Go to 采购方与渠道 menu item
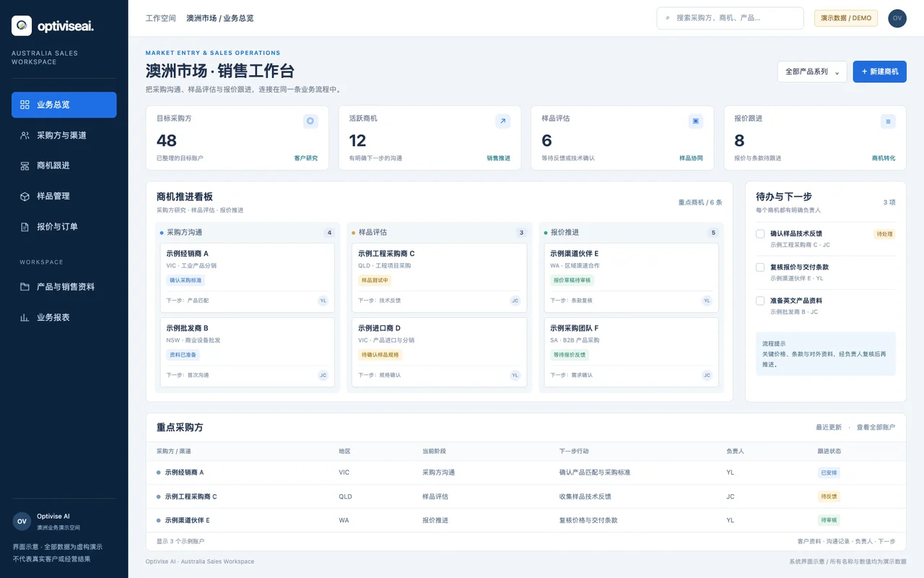 [x=64, y=135]
